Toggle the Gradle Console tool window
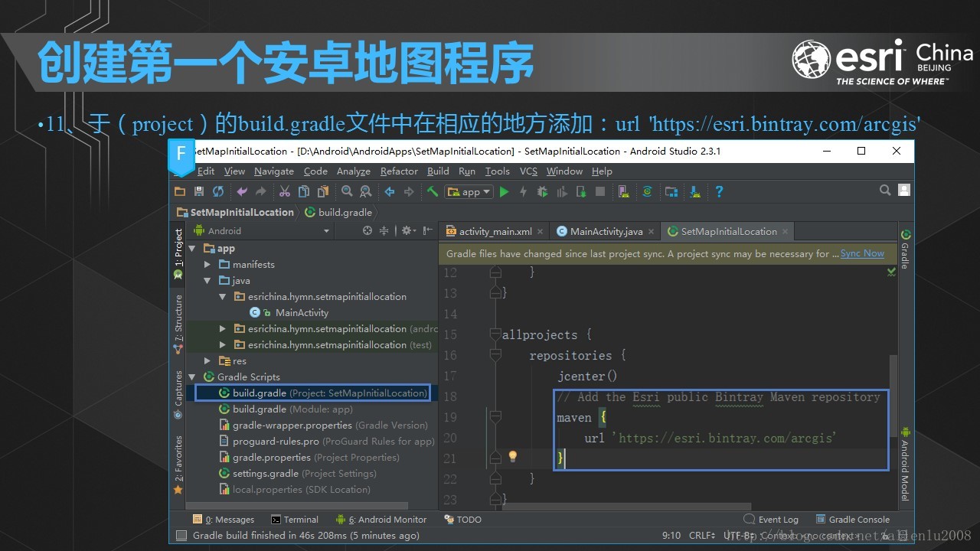This screenshot has width=980, height=551. [x=851, y=519]
